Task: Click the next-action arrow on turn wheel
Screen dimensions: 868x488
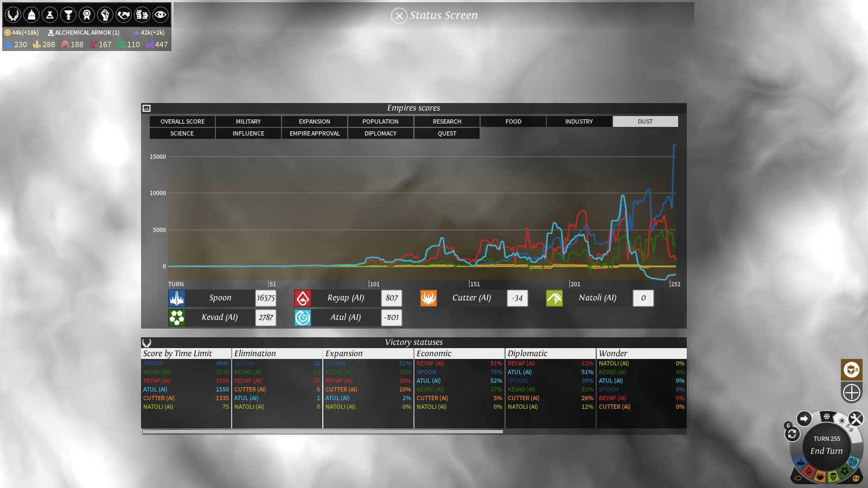Action: coord(804,419)
